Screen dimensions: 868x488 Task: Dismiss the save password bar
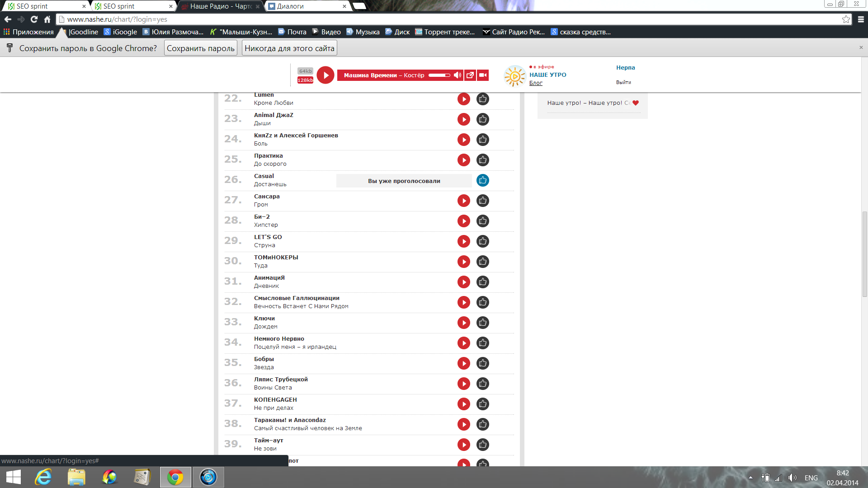point(861,47)
